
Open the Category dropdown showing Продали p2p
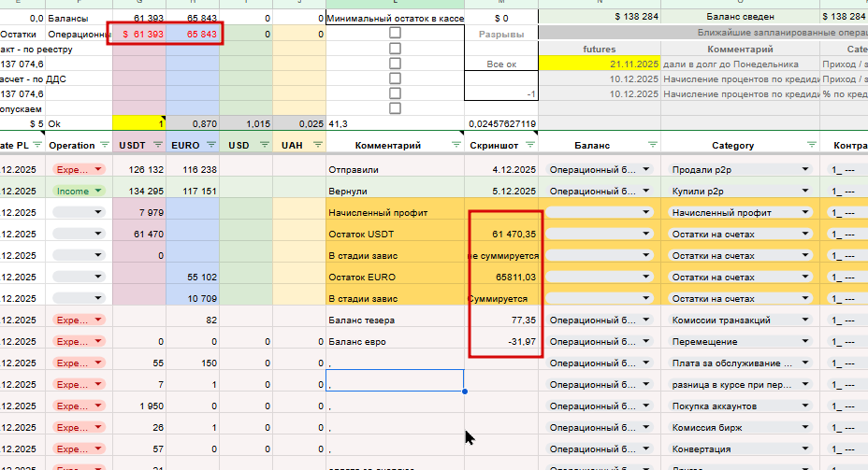click(x=740, y=170)
